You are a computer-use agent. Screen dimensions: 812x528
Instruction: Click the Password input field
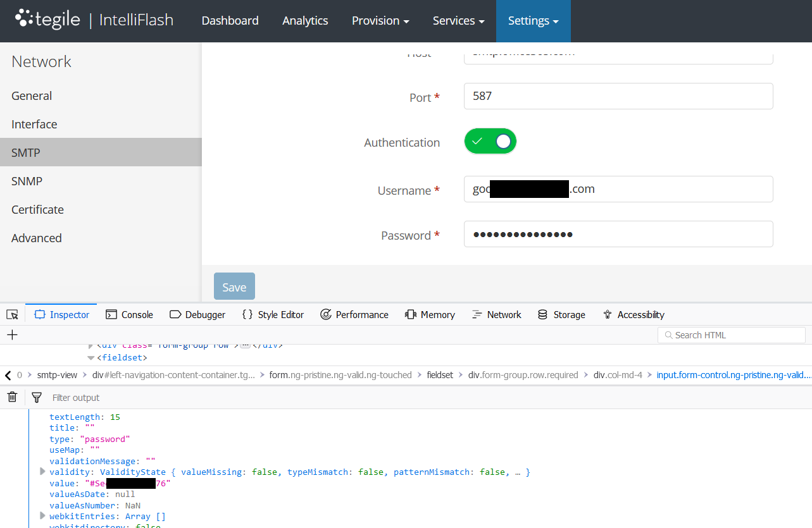tap(618, 234)
